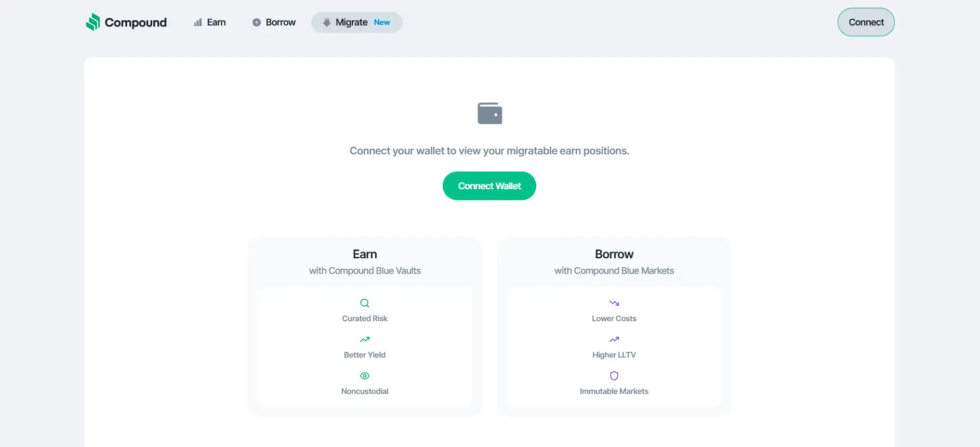Click the Compound logo icon
This screenshot has height=447, width=980.
[93, 22]
